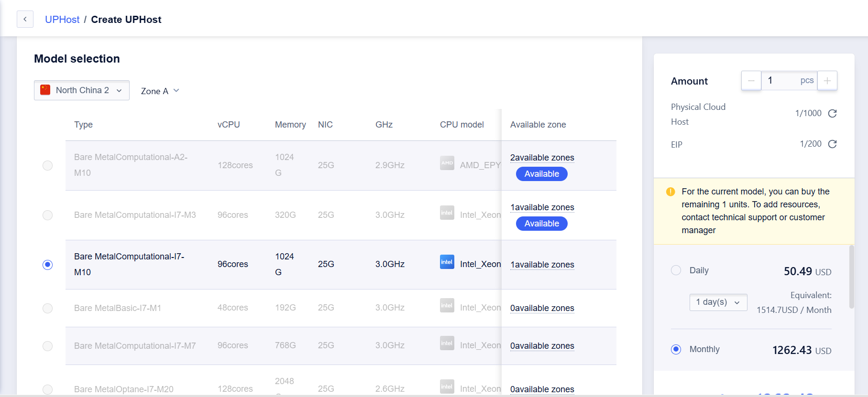Decrease the amount with the minus button
This screenshot has height=397, width=868.
point(751,81)
